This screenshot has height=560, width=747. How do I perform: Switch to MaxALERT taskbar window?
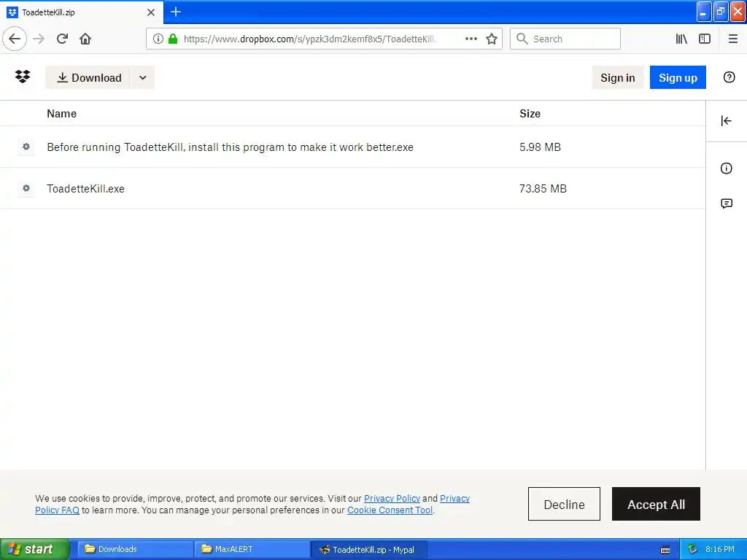[252, 549]
